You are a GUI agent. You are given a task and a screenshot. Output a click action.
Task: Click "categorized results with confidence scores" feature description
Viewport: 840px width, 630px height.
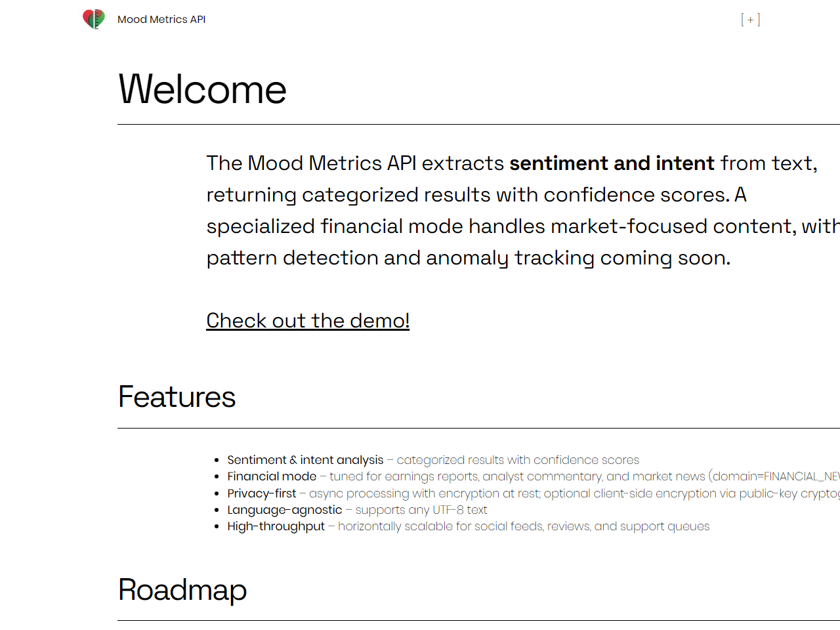[x=518, y=460]
